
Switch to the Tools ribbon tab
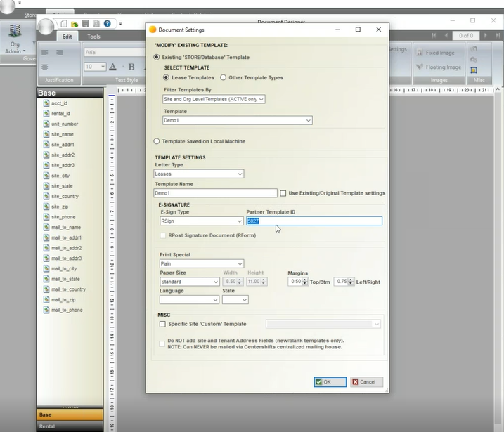pos(93,37)
